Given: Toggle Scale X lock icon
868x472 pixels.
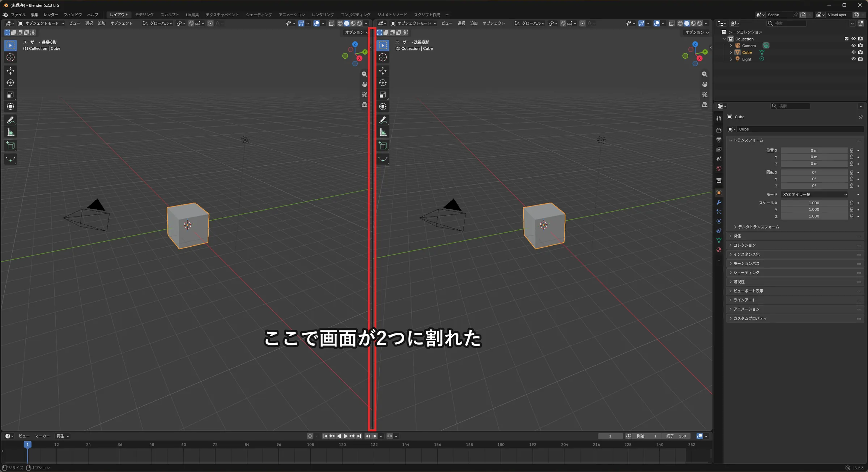Looking at the screenshot, I should [852, 203].
